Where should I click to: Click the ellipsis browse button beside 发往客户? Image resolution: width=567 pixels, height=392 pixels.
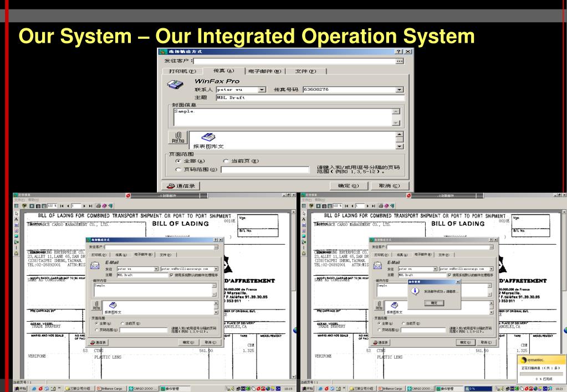(x=399, y=61)
